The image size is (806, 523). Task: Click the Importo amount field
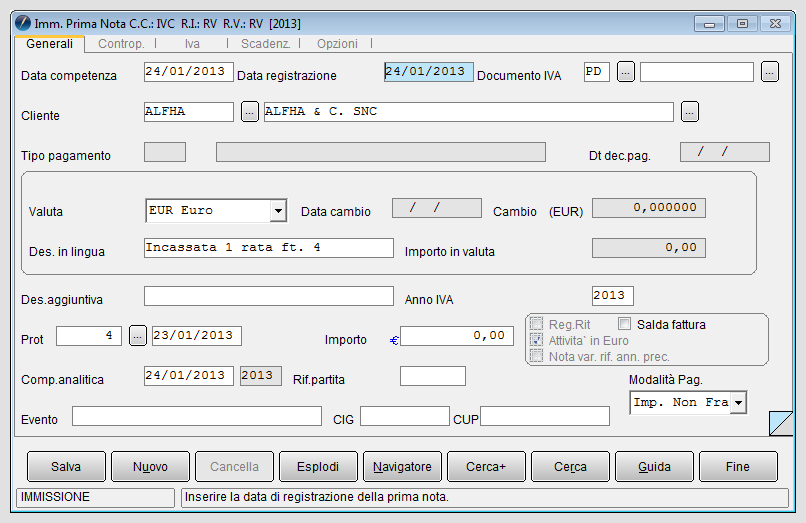(x=457, y=336)
